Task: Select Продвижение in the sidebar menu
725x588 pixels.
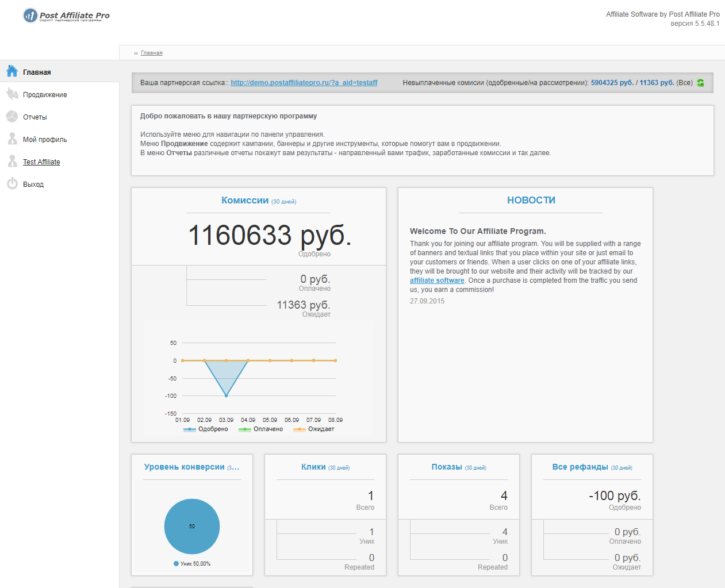Action: click(x=46, y=94)
